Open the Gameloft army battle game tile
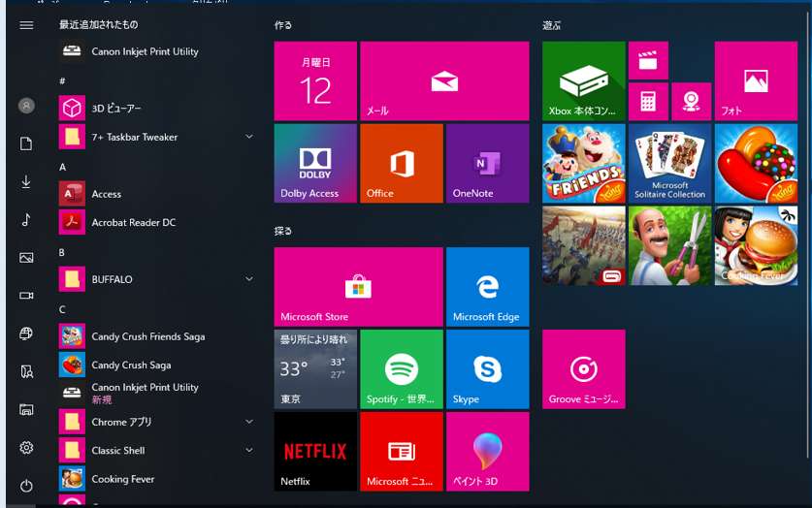The width and height of the screenshot is (812, 508). 584,245
